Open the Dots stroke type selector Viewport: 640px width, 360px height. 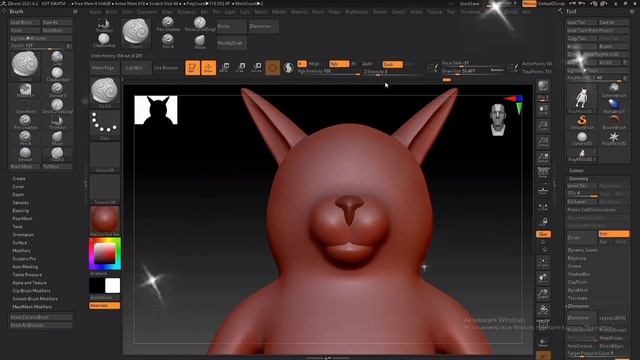point(104,124)
